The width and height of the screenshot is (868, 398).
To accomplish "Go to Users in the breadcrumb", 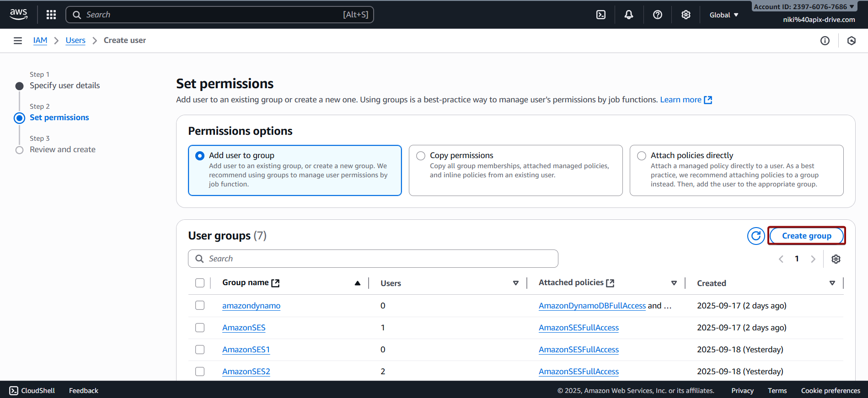I will [75, 40].
